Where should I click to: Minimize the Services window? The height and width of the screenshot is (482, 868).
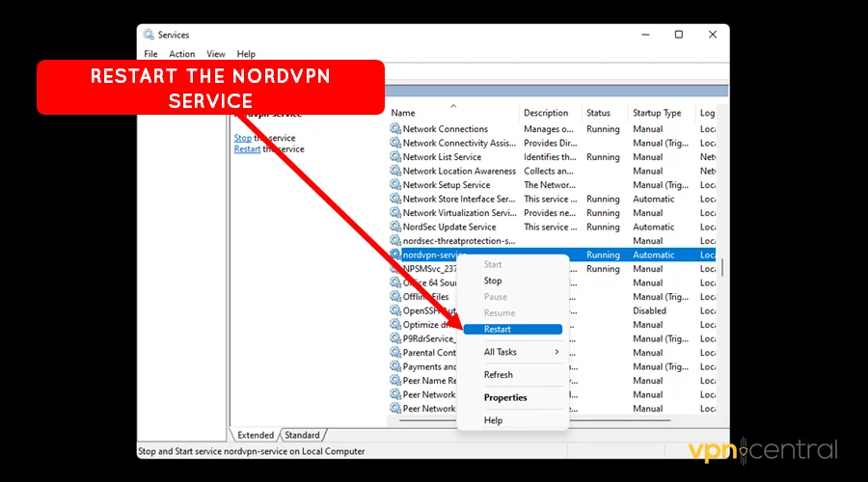coord(645,35)
